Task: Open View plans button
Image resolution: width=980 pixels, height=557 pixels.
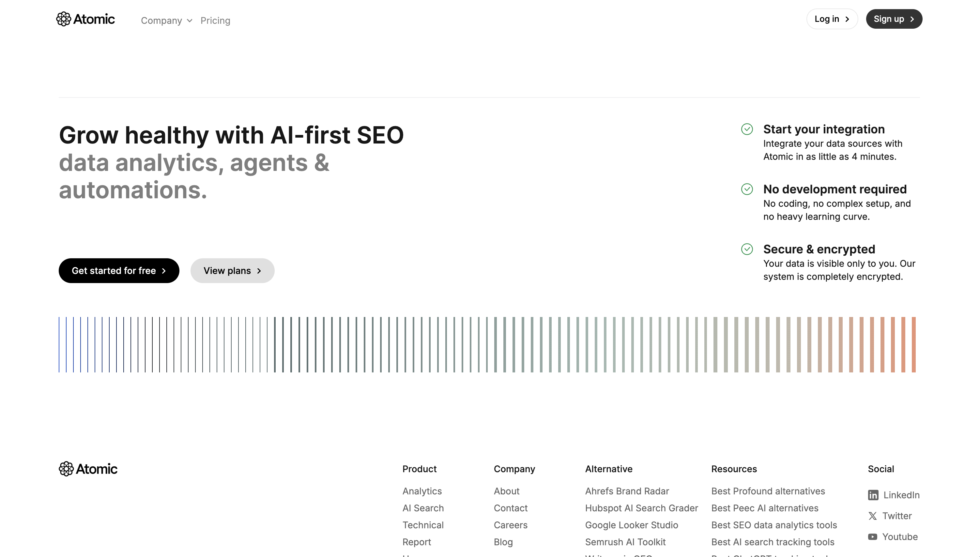Action: [232, 271]
